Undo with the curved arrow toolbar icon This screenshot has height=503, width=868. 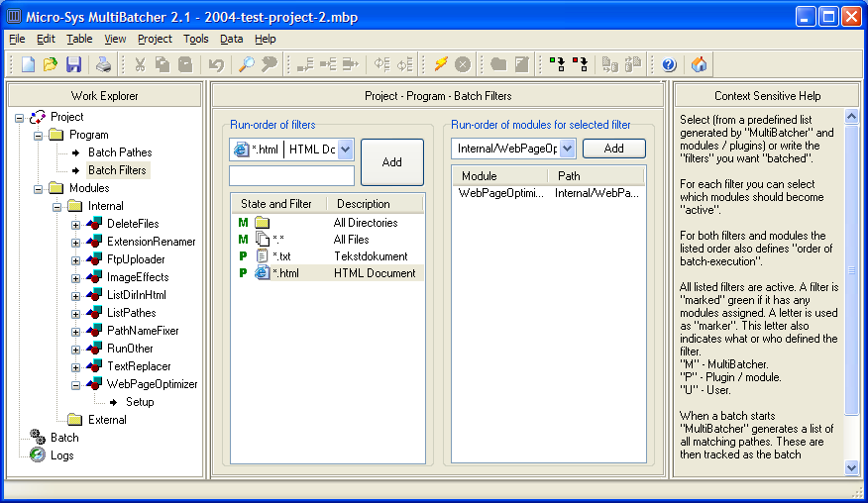[216, 64]
